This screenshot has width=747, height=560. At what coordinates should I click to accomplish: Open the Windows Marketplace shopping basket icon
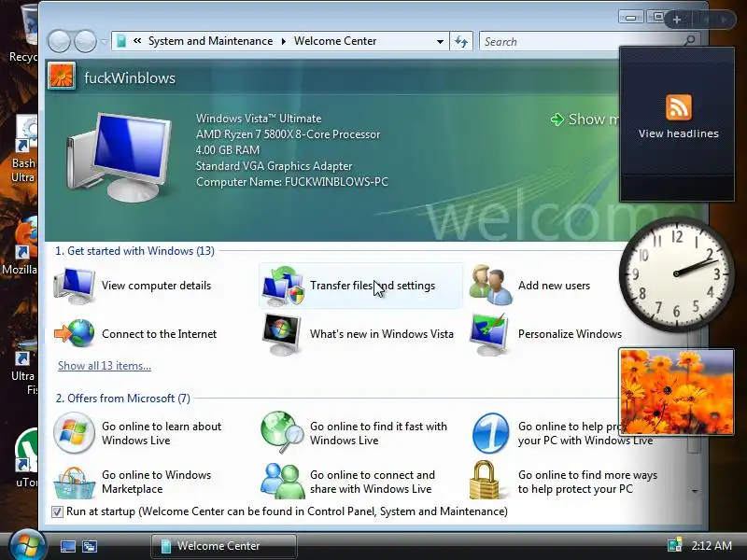point(74,483)
